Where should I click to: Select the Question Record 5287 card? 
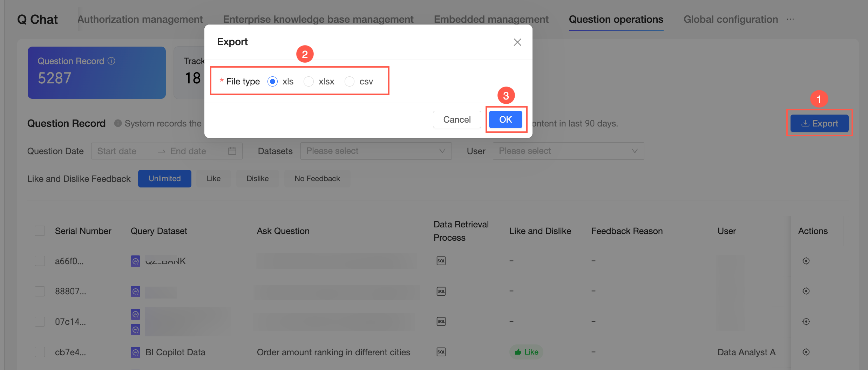pyautogui.click(x=97, y=73)
